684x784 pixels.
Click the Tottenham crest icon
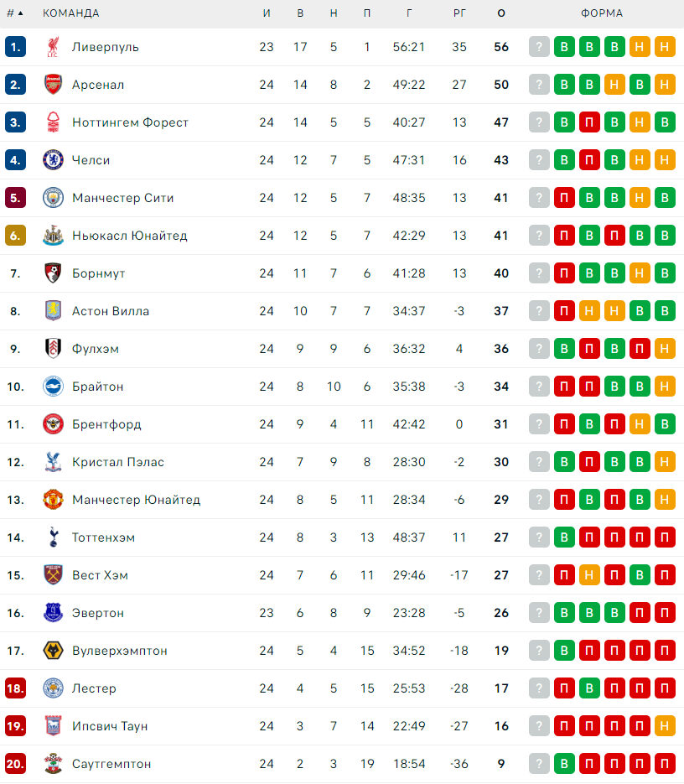pos(53,537)
